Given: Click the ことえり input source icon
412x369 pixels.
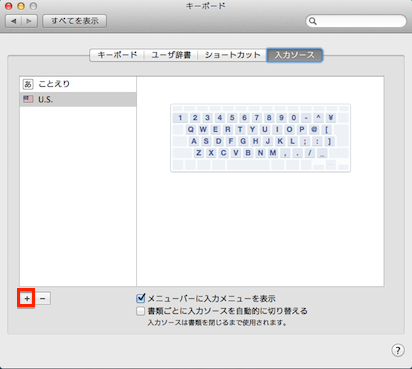Looking at the screenshot, I should click(x=28, y=84).
